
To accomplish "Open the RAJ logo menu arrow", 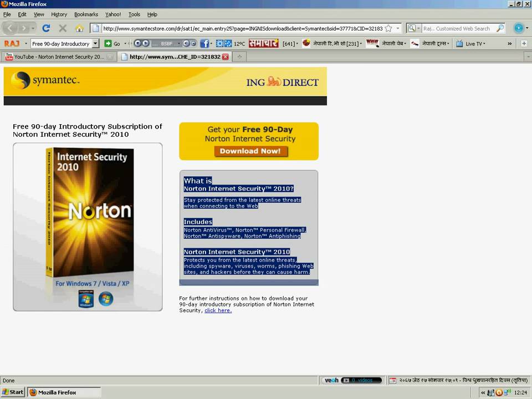I will (x=26, y=43).
